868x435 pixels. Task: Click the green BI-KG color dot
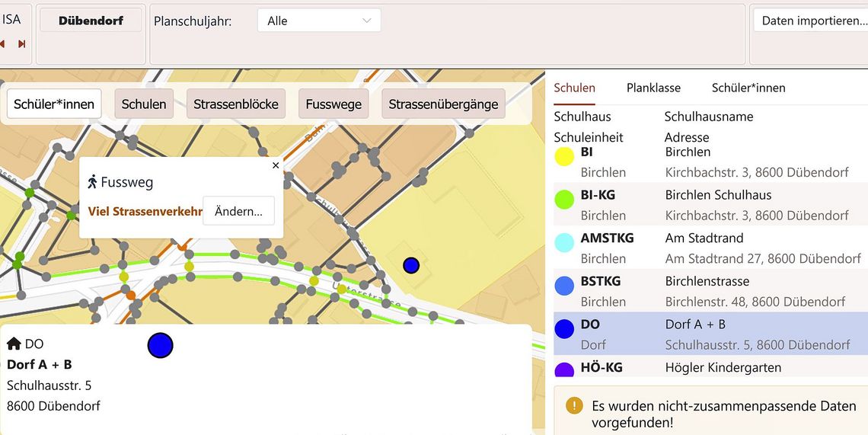[564, 200]
